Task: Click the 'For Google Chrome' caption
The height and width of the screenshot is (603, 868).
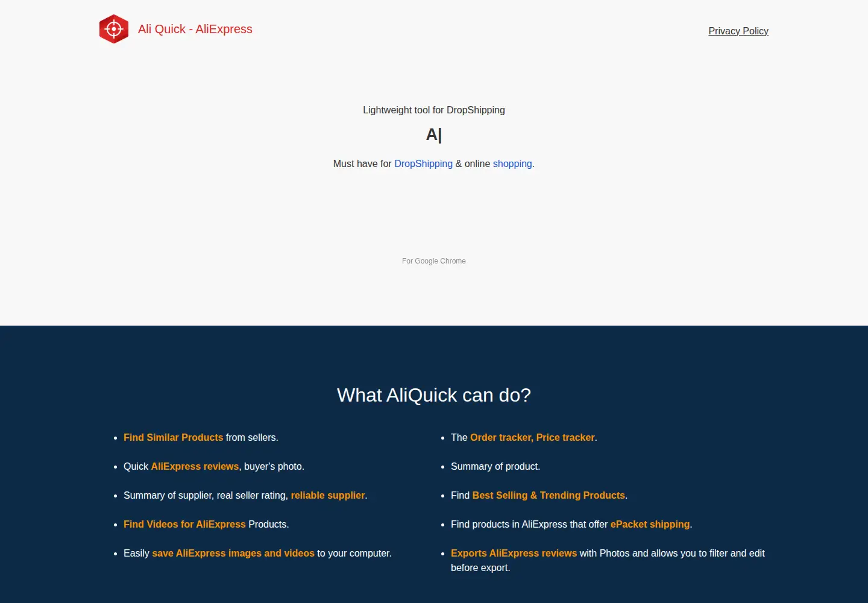Action: [x=434, y=261]
